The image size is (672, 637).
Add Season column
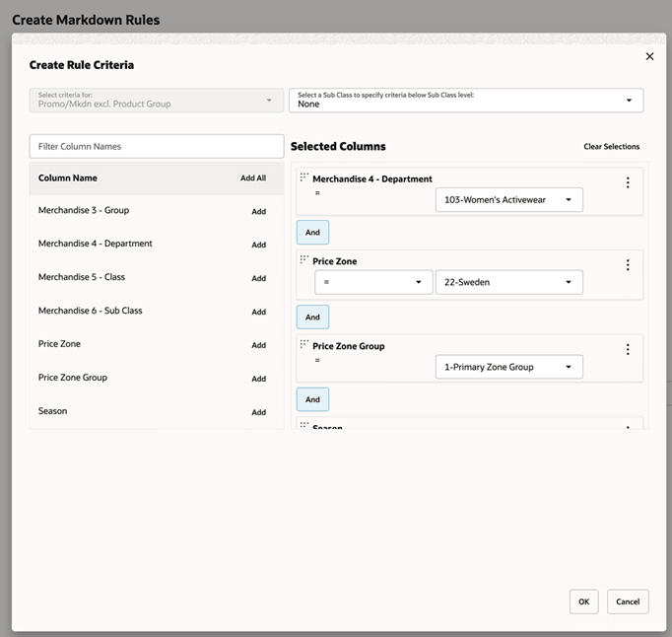(x=258, y=412)
